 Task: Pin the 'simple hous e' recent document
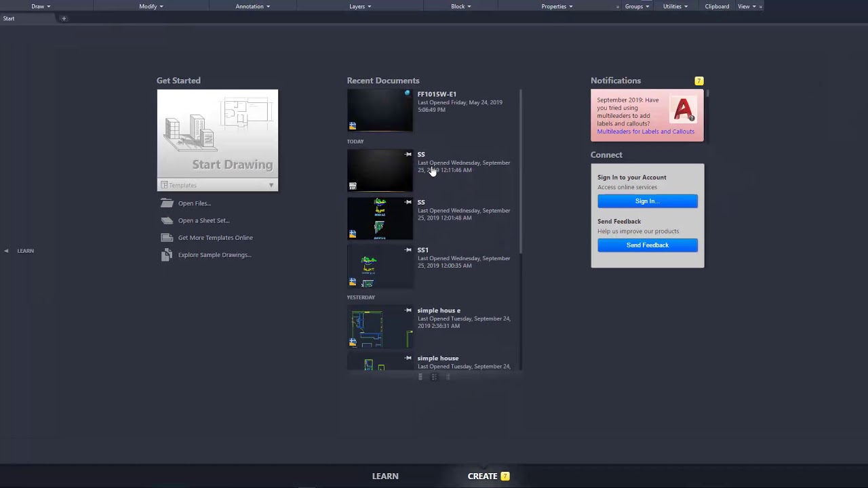[408, 310]
